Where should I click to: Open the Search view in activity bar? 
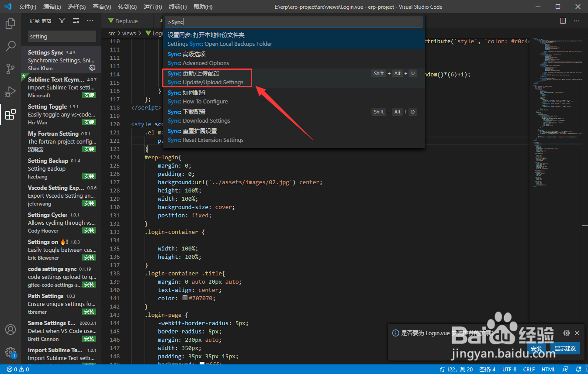[10, 46]
